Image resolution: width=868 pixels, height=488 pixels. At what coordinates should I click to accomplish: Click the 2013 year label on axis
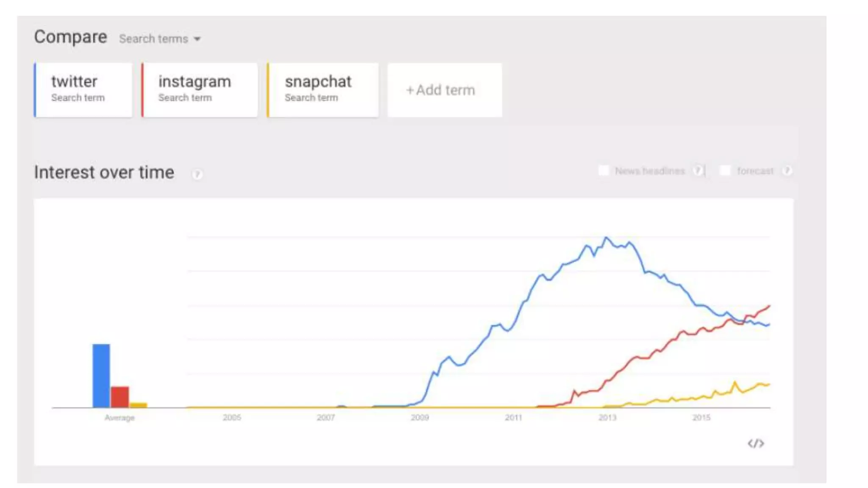tap(607, 418)
